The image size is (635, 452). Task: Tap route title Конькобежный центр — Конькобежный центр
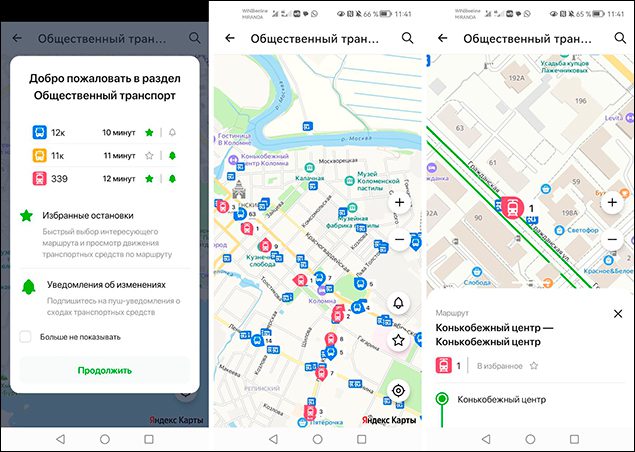pyautogui.click(x=494, y=335)
